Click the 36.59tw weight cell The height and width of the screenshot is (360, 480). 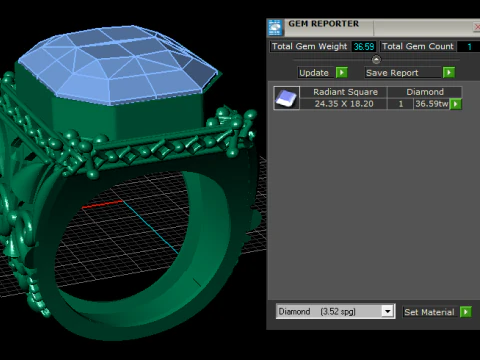coord(432,104)
